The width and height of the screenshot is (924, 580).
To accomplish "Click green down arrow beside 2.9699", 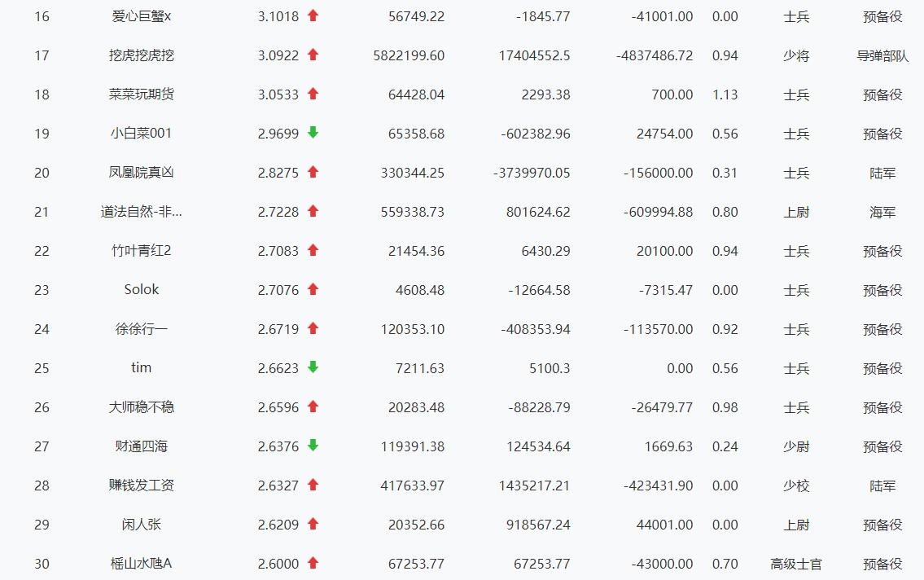I will (x=313, y=133).
